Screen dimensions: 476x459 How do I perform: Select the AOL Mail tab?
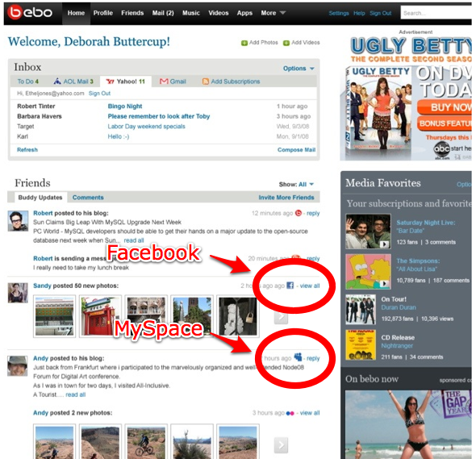[73, 81]
